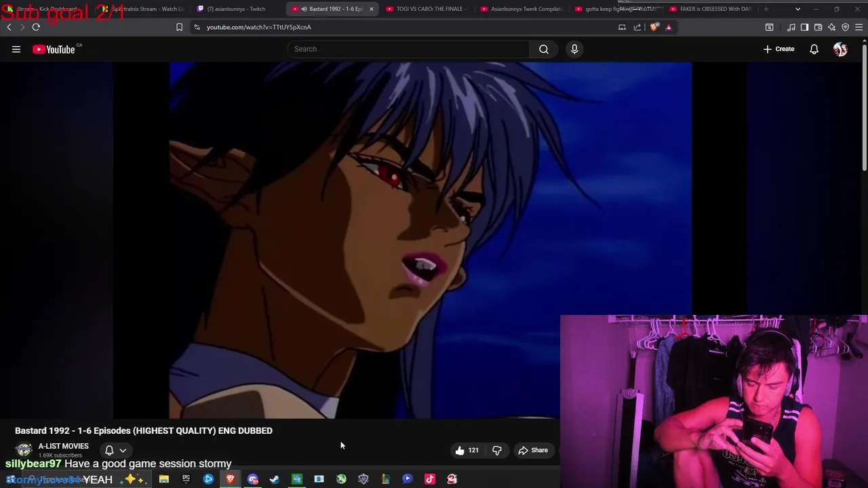Open the Windows Start button
This screenshot has width=868, height=488.
[10, 479]
